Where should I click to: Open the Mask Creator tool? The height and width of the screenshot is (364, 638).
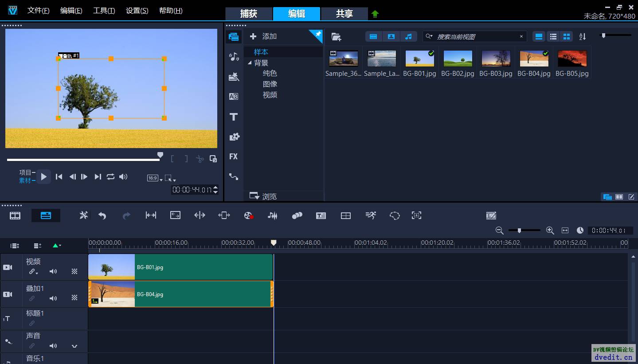[x=395, y=215]
